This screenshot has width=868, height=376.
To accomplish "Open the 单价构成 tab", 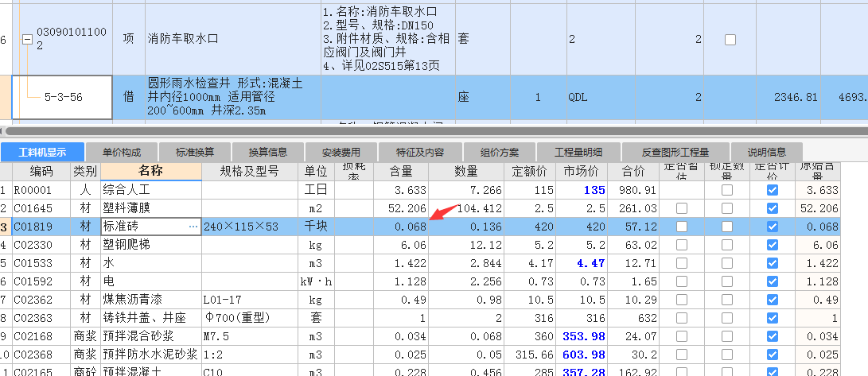I will [121, 152].
